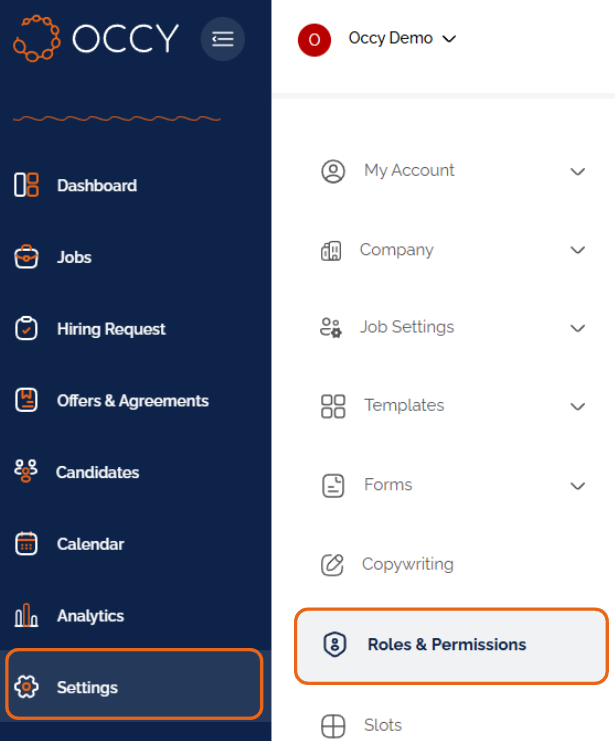Screen dimensions: 615x741
Task: Expand the Company section chevron
Action: tap(578, 250)
